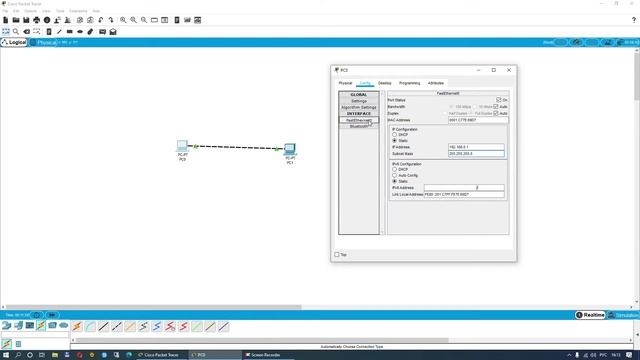The image size is (640, 360).
Task: Toggle the Duplex Auto checkbox
Action: click(x=496, y=113)
